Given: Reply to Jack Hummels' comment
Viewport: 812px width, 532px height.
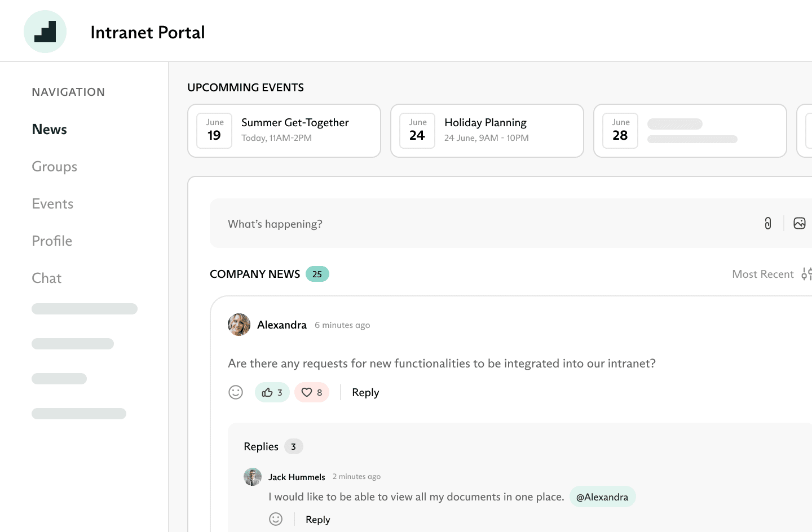Looking at the screenshot, I should (317, 520).
